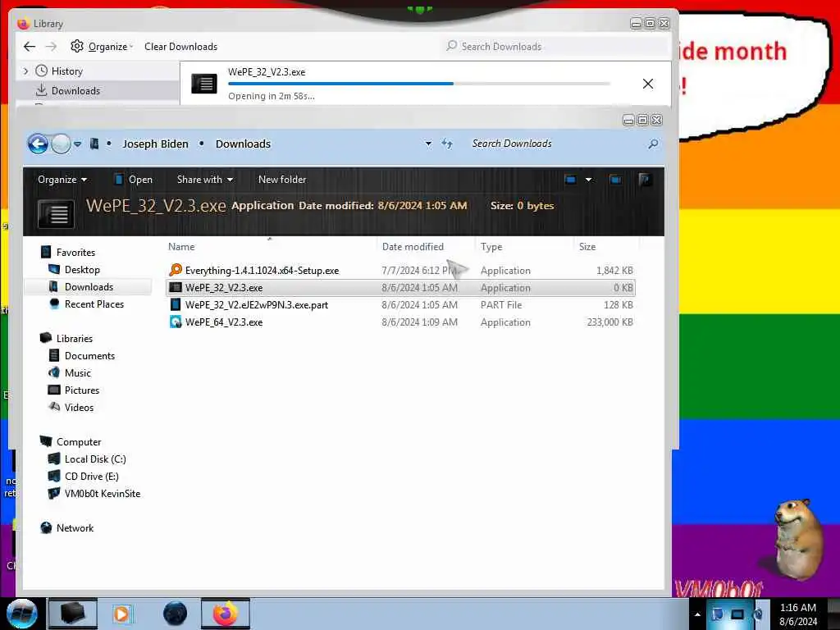Open recent locations dropdown arrow
Image resolution: width=840 pixels, height=630 pixels.
pos(78,144)
